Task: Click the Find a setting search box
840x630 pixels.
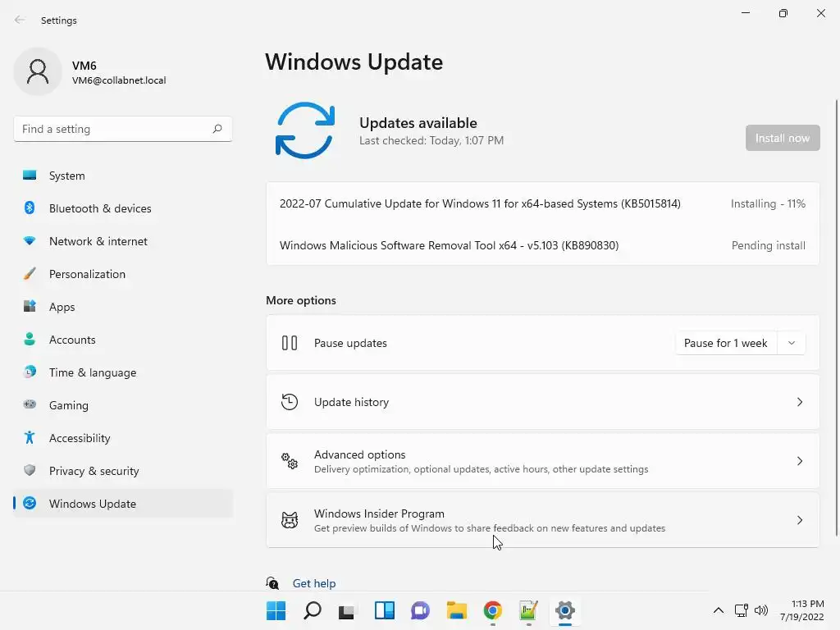Action: point(123,129)
